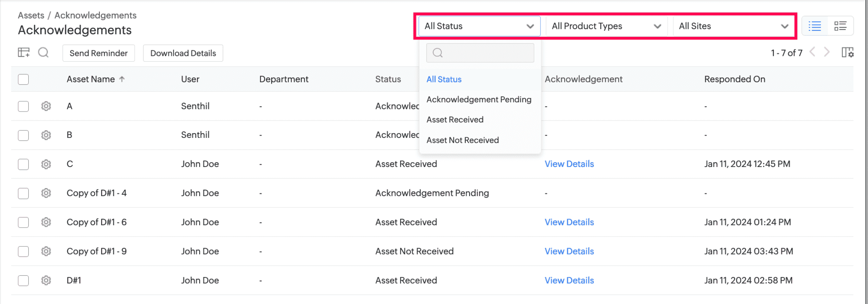Click the table settings icon near Send Reminder
The height and width of the screenshot is (304, 868).
[23, 53]
